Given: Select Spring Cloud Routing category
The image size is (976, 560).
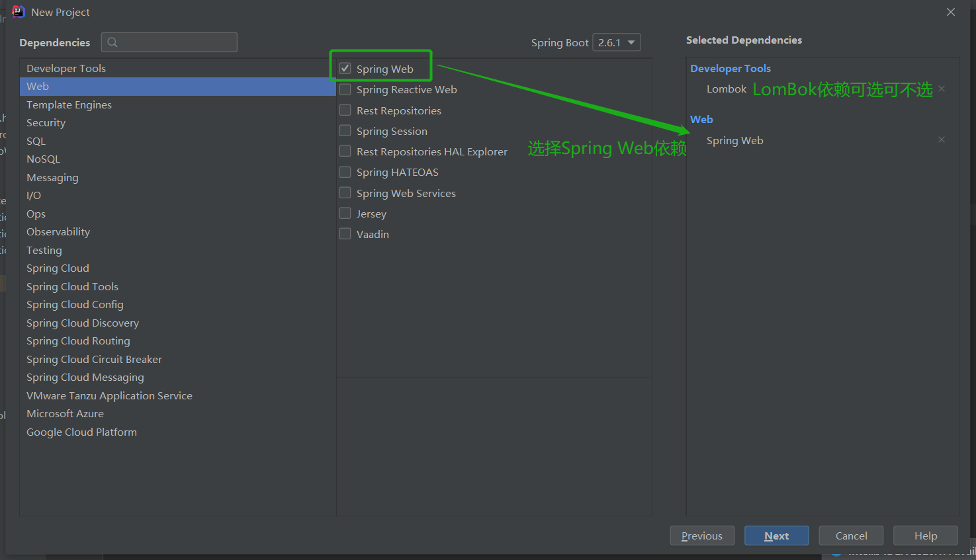Looking at the screenshot, I should (x=178, y=341).
